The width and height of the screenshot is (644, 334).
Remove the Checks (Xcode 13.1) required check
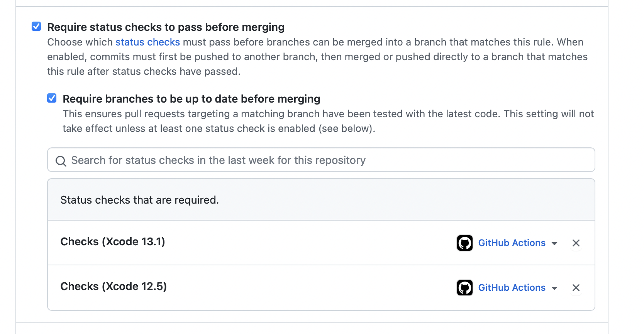[x=576, y=243]
